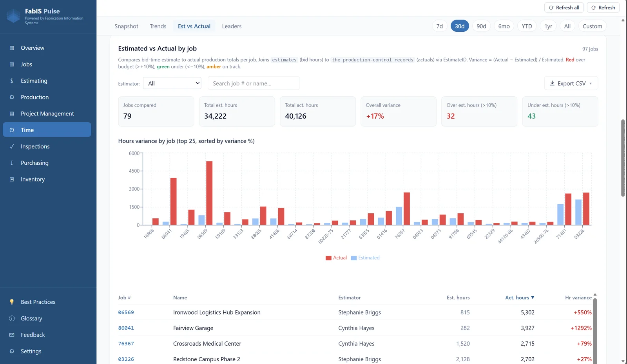The image size is (627, 364).
Task: Sort by Name column header
Action: (x=180, y=297)
